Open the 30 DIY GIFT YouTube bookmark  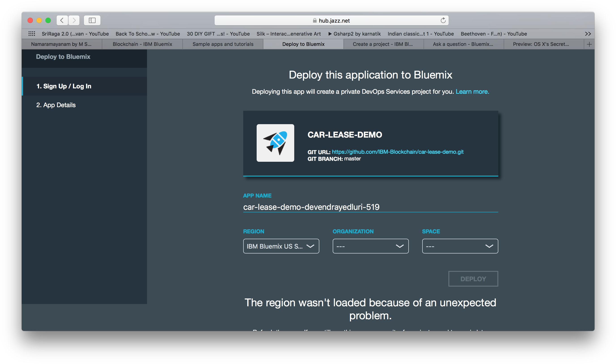pyautogui.click(x=218, y=34)
